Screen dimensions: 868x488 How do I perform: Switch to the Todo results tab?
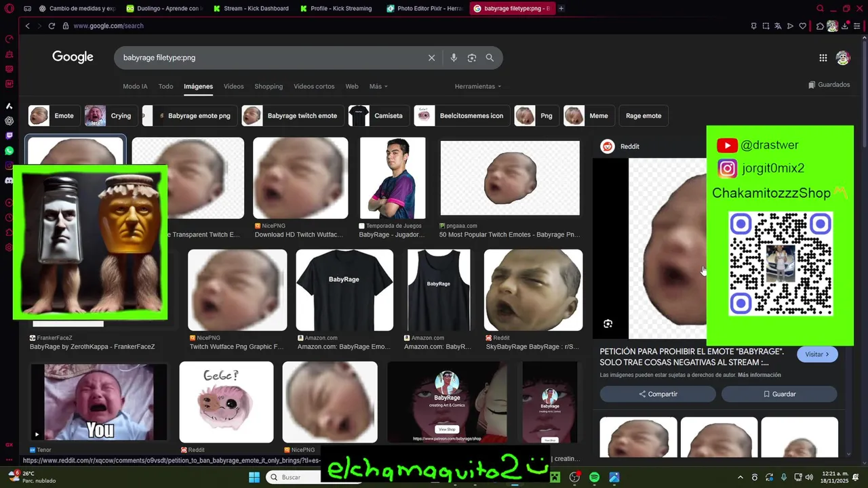(x=165, y=87)
